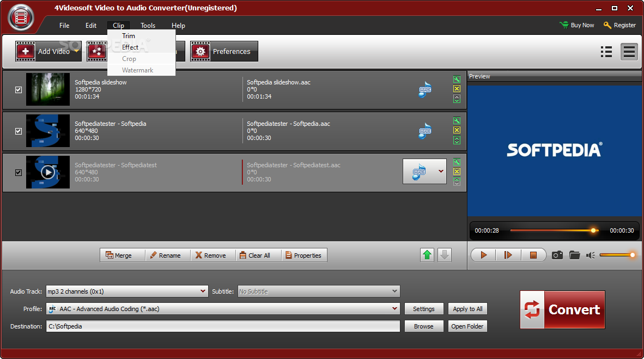Remove Softpedia slideshow via its yellow X icon
Screen dimensions: 644x359
pos(457,89)
